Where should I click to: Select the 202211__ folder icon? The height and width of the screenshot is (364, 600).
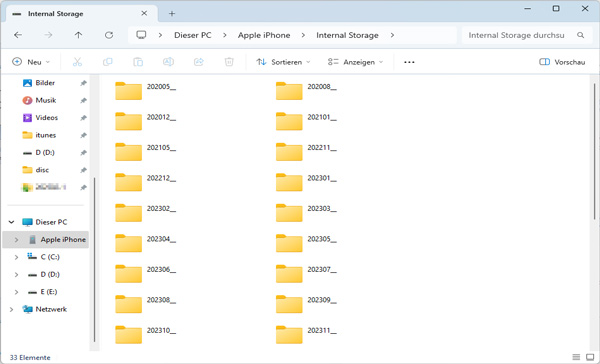(x=289, y=152)
